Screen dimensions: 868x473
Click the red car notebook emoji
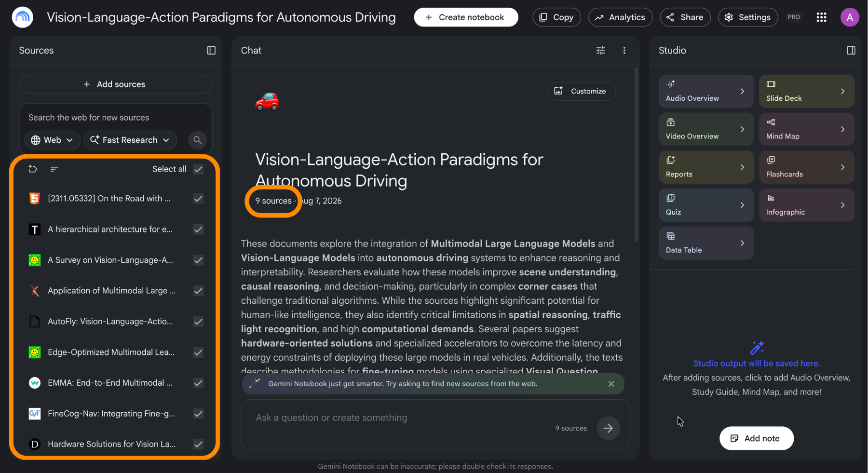point(267,101)
